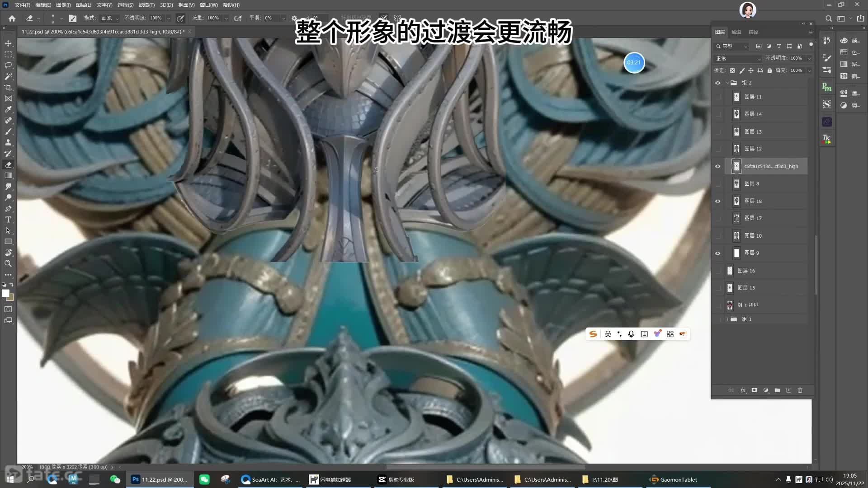Select the Eyedropper tool
This screenshot has width=868, height=488.
pos(8,109)
